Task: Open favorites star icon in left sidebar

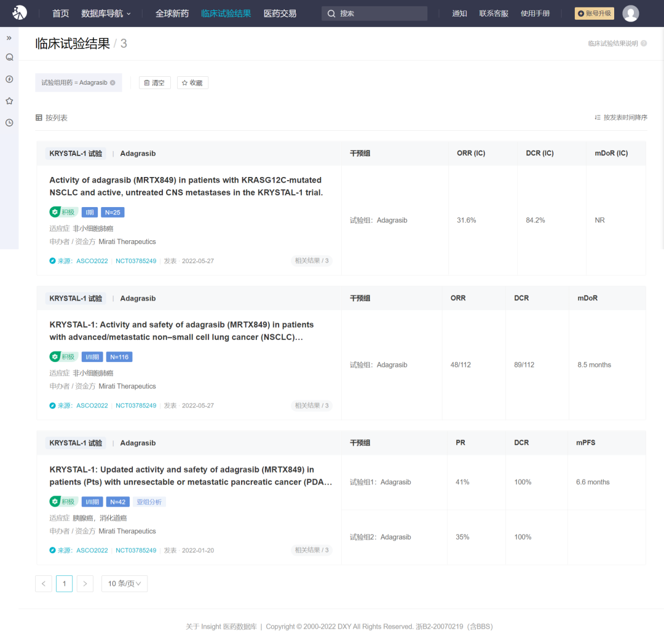Action: 9,101
